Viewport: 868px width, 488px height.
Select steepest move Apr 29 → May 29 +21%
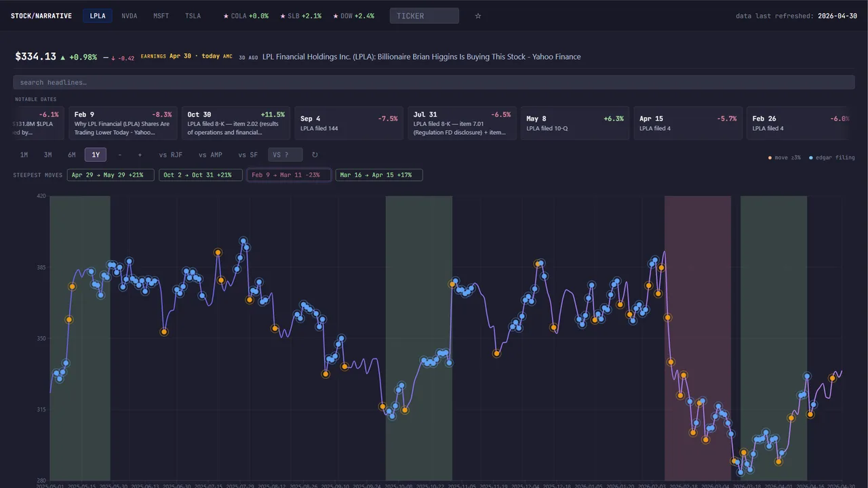pyautogui.click(x=111, y=175)
